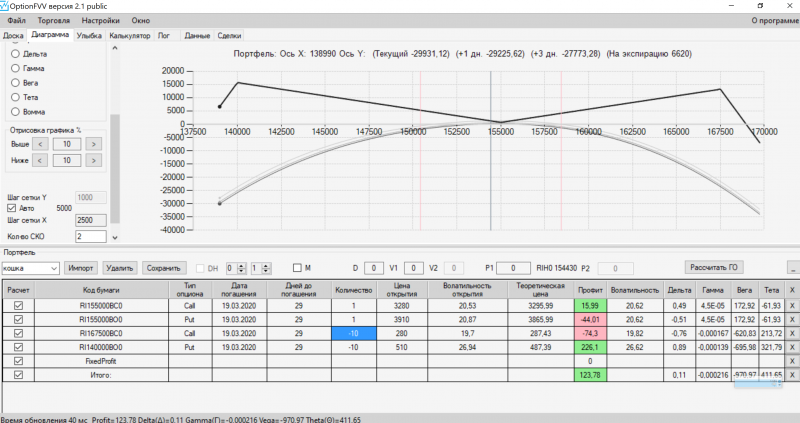
Task: Click the Теоретическая цена column header
Action: (541, 290)
